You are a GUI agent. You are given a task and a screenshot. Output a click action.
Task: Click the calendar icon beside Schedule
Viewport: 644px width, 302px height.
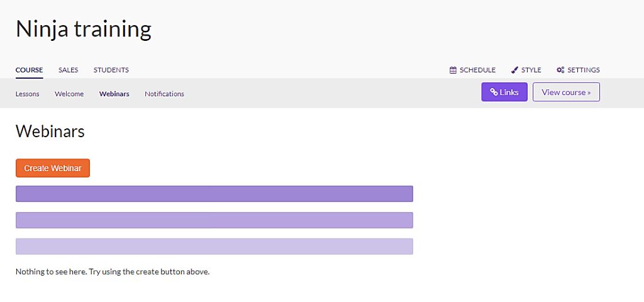[453, 70]
